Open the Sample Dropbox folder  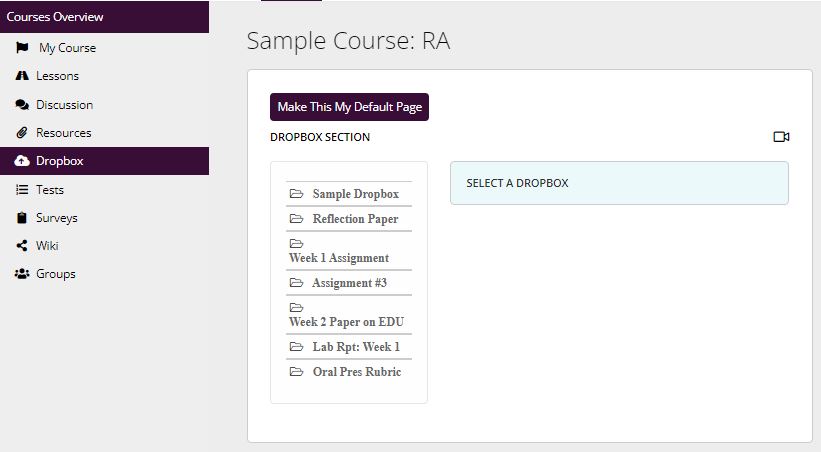[349, 194]
